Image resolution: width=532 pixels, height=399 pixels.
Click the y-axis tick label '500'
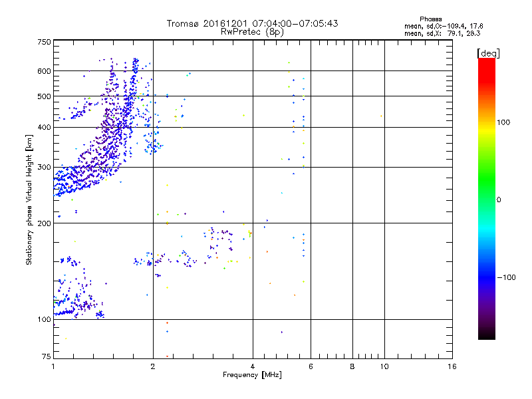44,96
